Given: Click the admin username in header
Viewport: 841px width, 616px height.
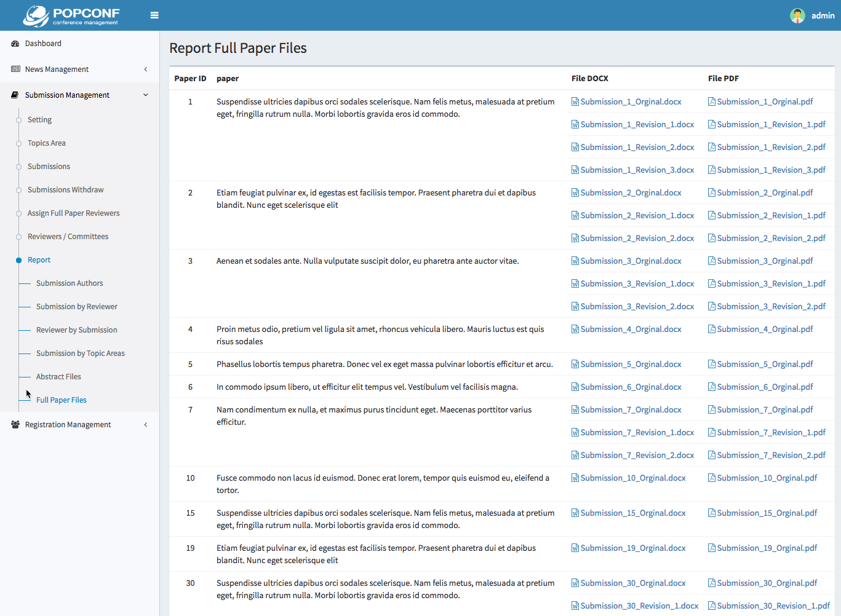Looking at the screenshot, I should (823, 16).
